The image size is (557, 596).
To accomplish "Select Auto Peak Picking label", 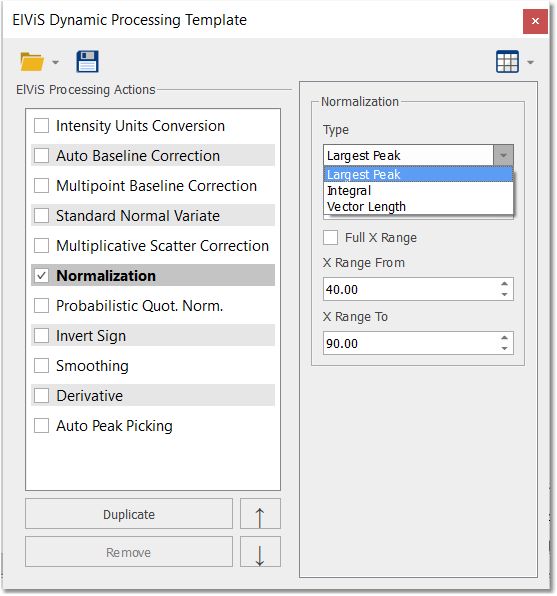I will point(114,426).
